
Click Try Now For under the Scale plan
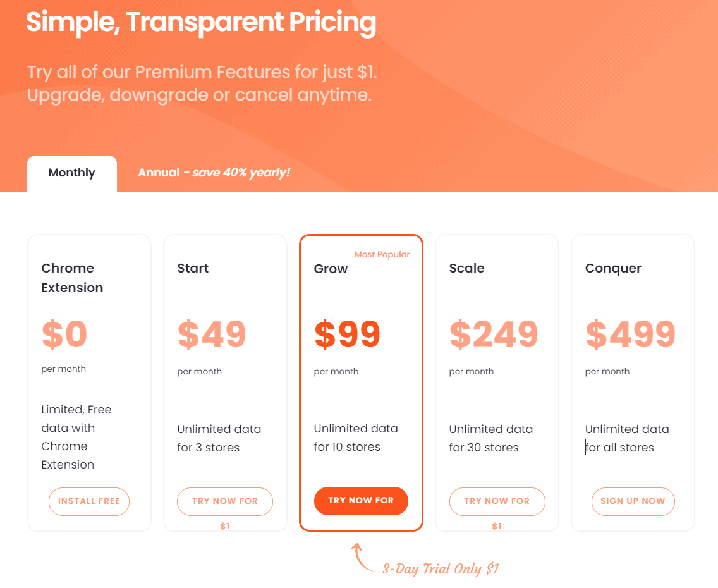(497, 501)
